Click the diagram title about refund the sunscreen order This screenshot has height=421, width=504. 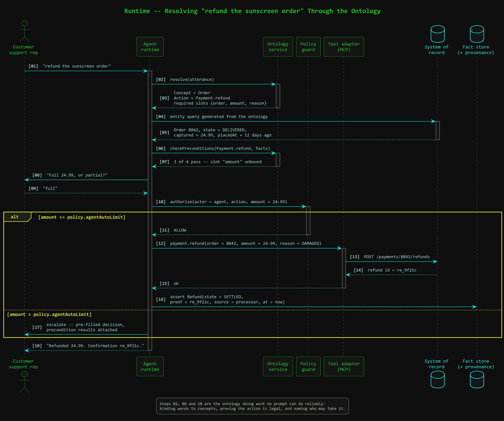[x=252, y=11]
